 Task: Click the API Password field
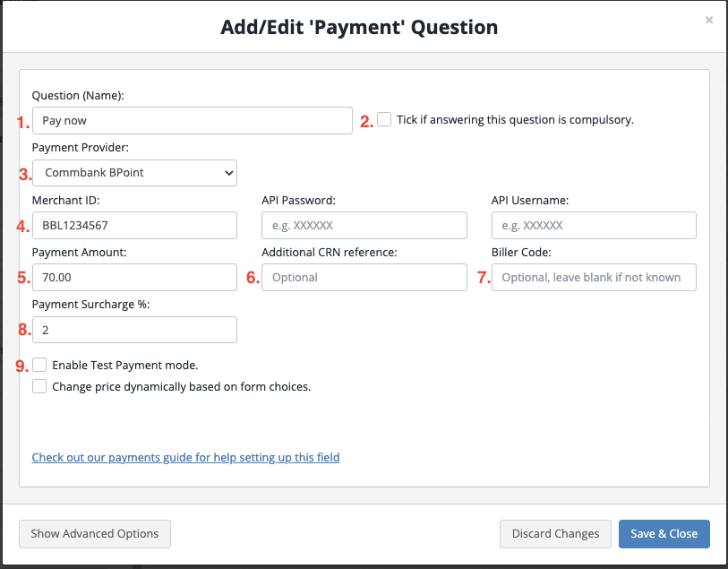pos(364,225)
